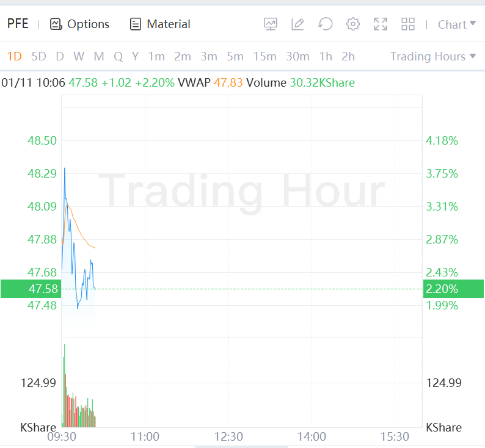
Task: Open chart settings gear icon
Action: (353, 24)
